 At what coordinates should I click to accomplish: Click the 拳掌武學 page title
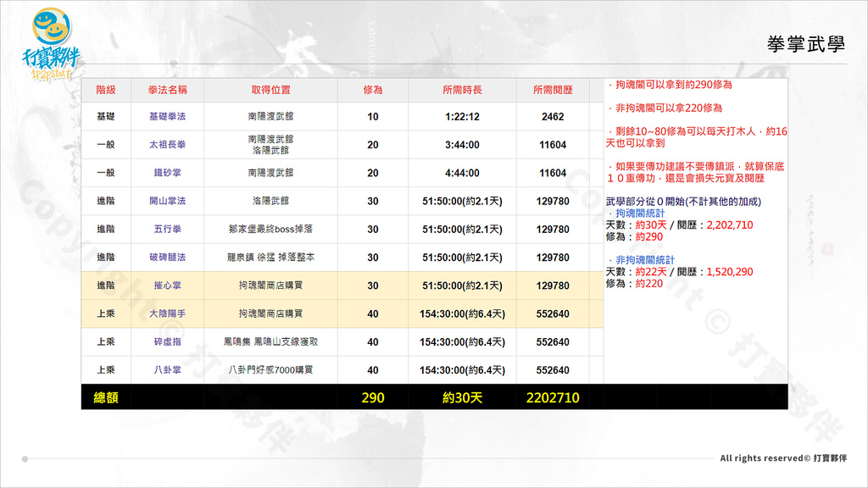coord(806,44)
